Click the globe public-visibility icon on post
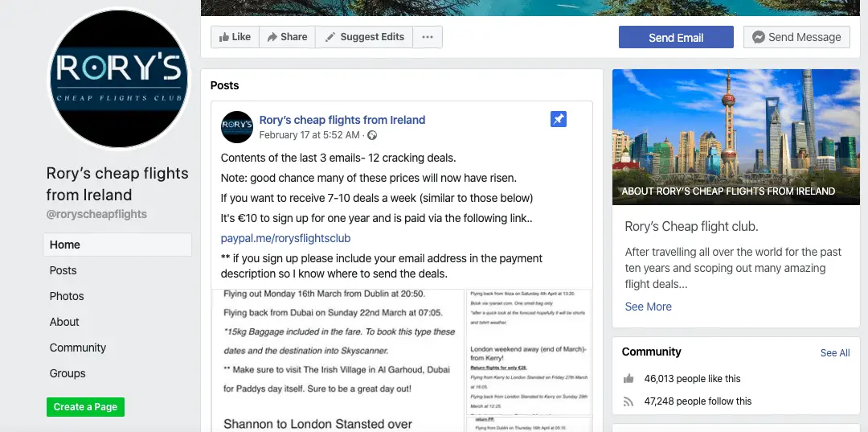The width and height of the screenshot is (868, 432). click(372, 135)
